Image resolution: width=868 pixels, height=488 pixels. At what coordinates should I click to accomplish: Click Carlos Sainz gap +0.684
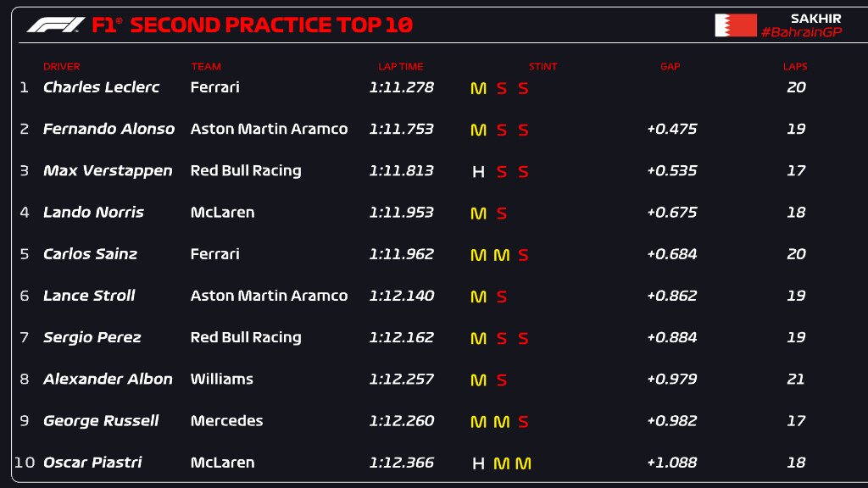(x=671, y=254)
